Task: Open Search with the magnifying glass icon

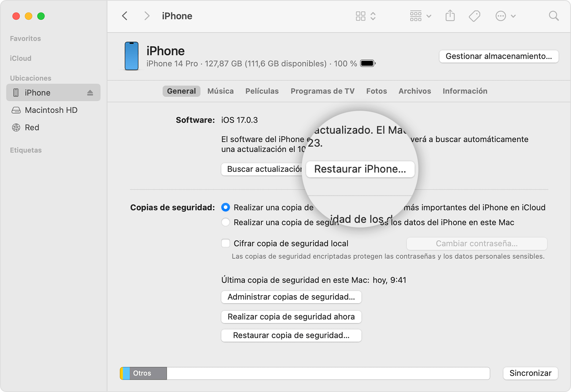Action: tap(553, 16)
